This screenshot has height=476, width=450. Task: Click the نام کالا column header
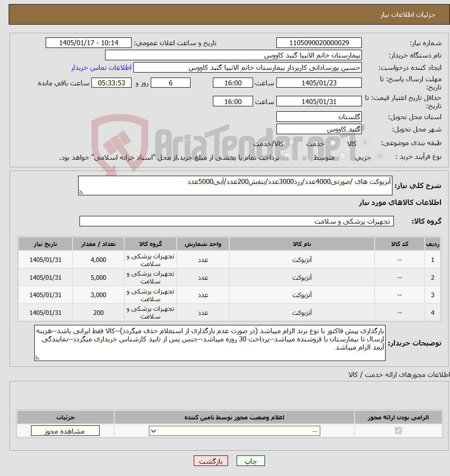pos(302,244)
